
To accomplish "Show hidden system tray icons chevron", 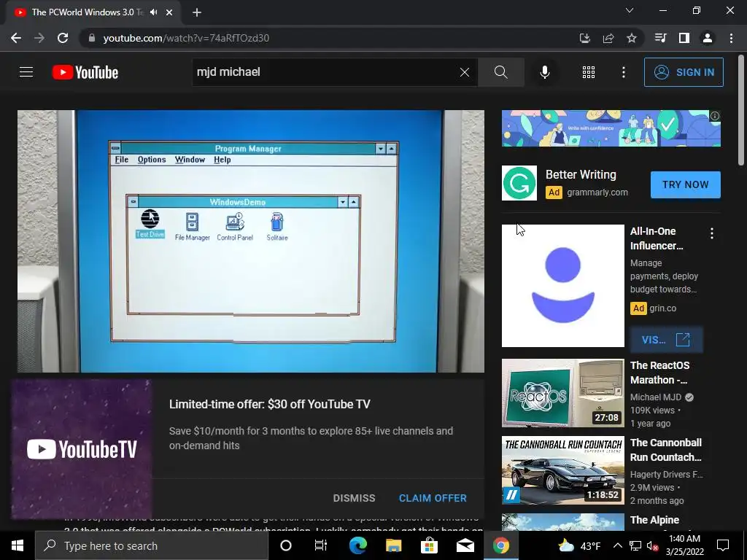I will 617,545.
